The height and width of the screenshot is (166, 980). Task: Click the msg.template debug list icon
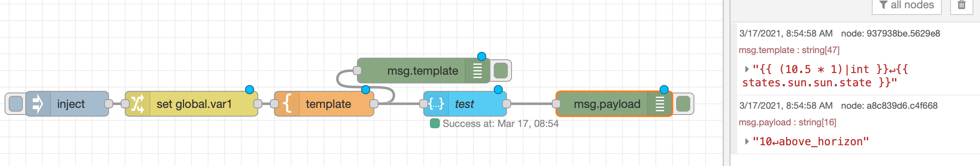pyautogui.click(x=478, y=71)
